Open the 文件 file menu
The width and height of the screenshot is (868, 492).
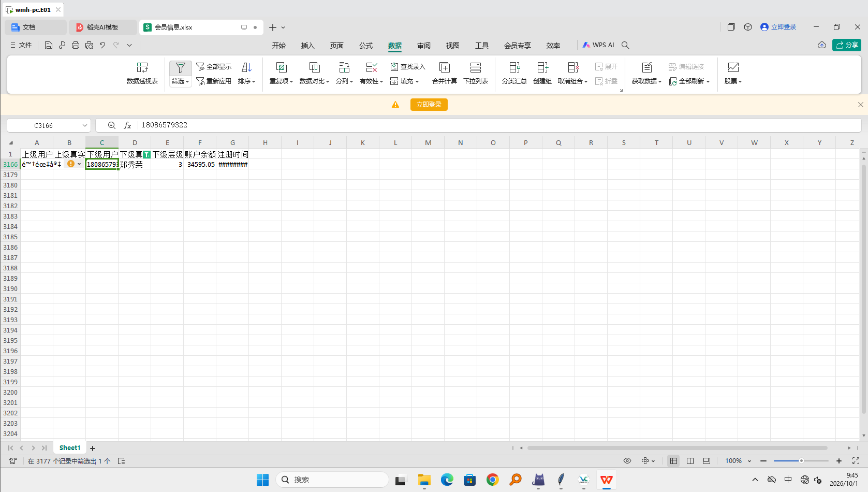tap(21, 45)
